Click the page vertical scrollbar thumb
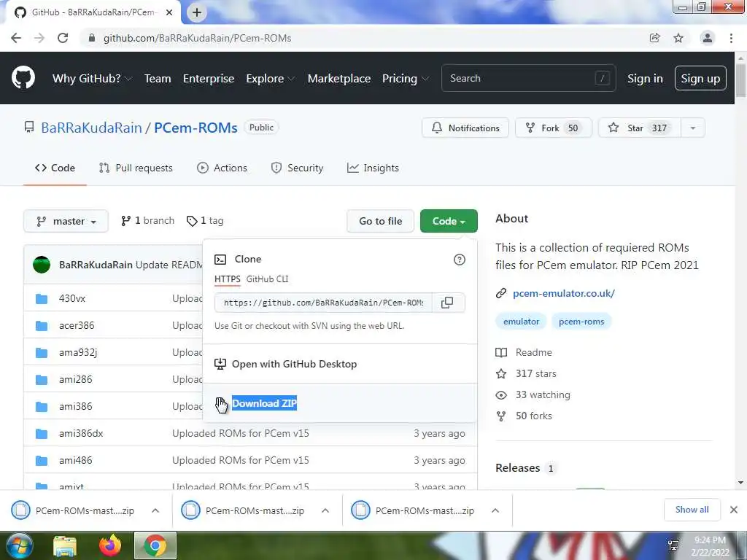This screenshot has height=560, width=747. click(740, 80)
